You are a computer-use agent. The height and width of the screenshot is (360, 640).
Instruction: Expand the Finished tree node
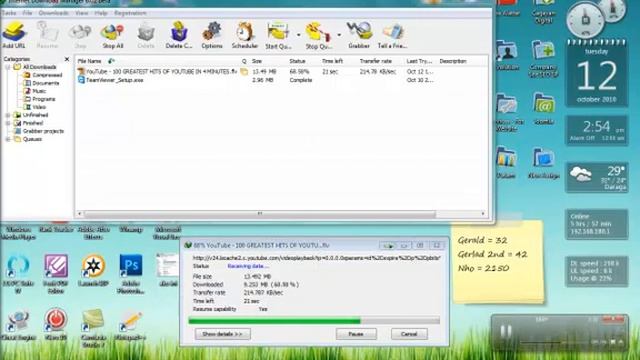[x=8, y=123]
